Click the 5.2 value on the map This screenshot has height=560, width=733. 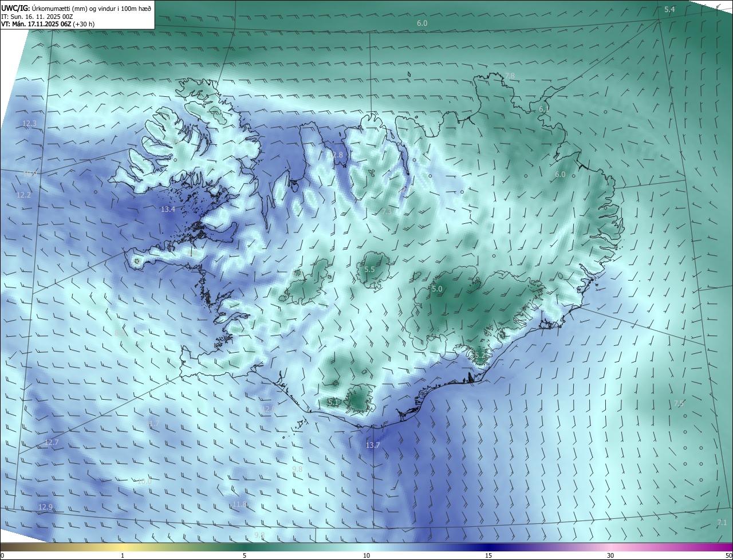[x=479, y=355]
